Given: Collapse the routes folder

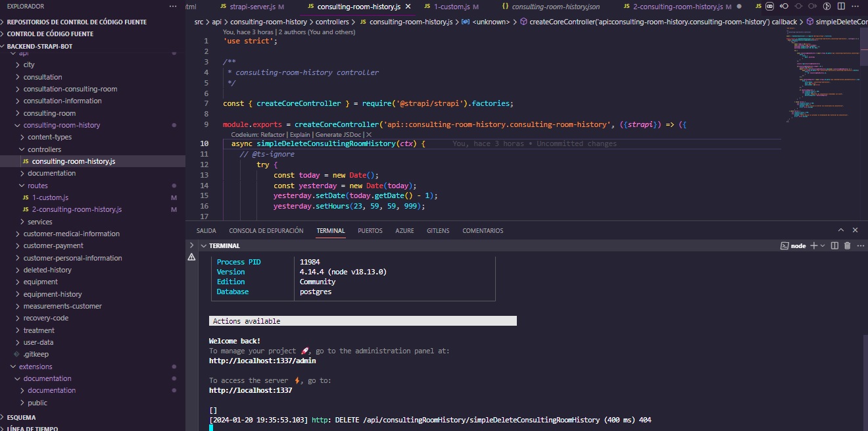Looking at the screenshot, I should pos(37,186).
